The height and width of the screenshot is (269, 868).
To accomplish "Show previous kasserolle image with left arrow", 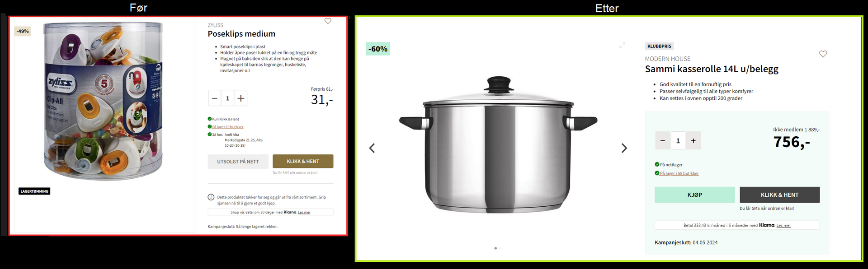I will 372,148.
